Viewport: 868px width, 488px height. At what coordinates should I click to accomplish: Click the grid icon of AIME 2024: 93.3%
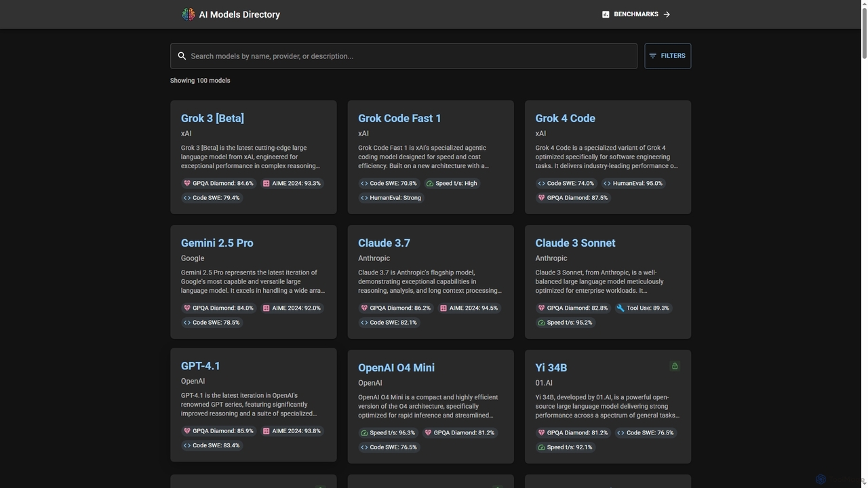[x=267, y=184]
